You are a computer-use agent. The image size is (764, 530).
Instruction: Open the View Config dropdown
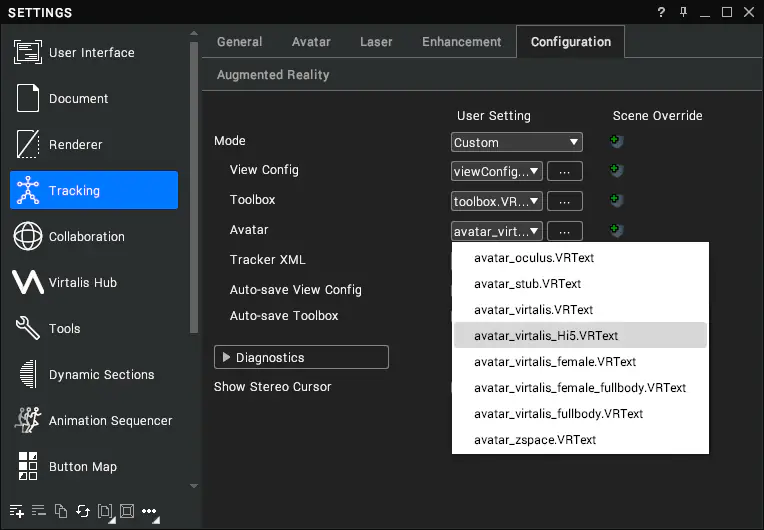pos(497,171)
